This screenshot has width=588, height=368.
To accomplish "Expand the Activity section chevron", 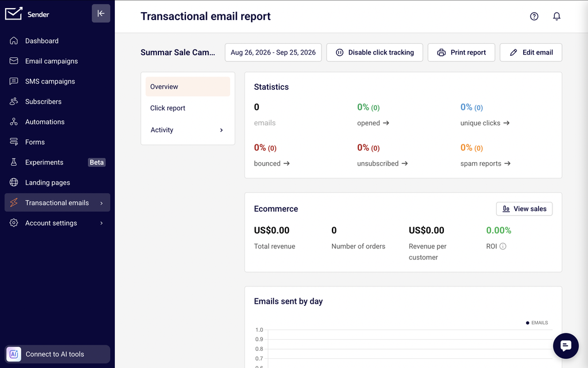I will coord(221,130).
